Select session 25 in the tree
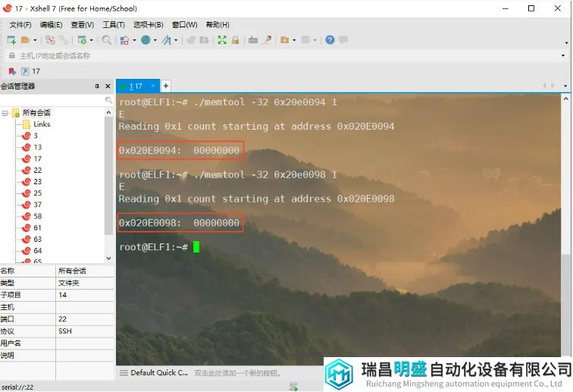The height and width of the screenshot is (392, 573). coord(32,193)
